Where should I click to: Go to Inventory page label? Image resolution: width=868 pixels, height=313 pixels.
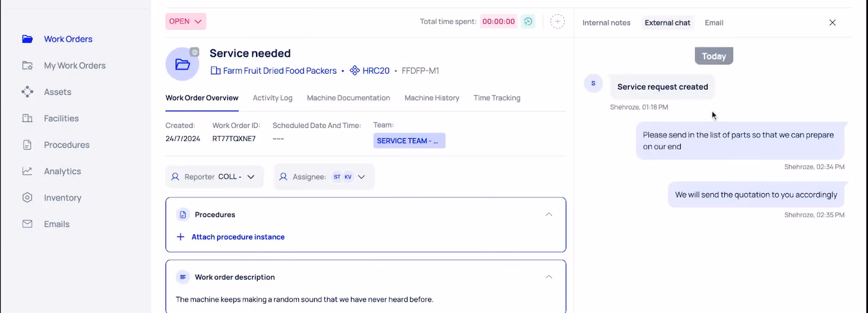62,198
